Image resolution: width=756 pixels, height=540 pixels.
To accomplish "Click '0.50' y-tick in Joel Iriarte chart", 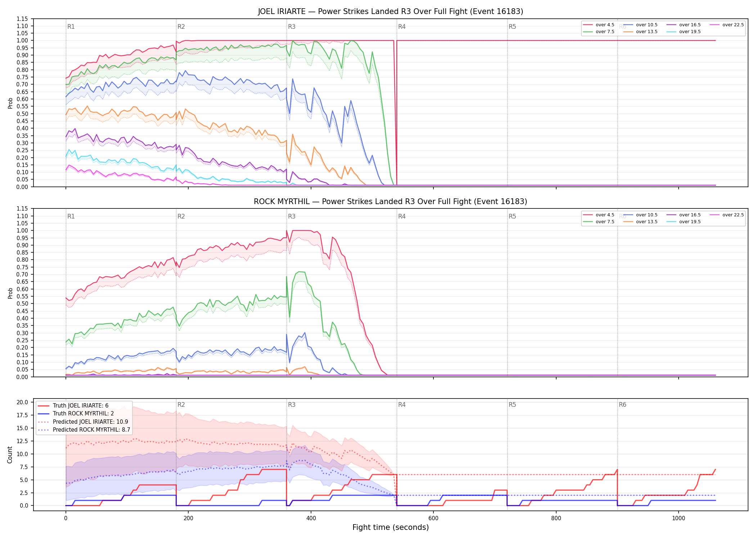I will pyautogui.click(x=22, y=114).
